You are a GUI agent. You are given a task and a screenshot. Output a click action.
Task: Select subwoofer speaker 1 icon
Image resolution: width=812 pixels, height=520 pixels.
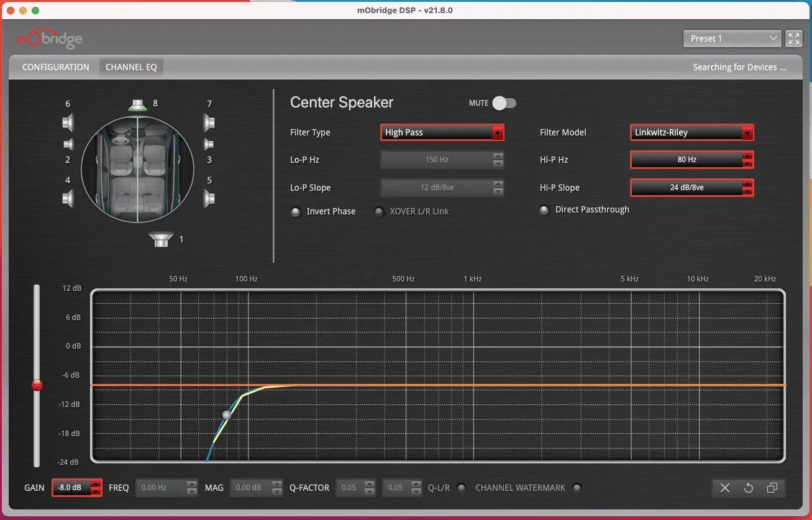161,239
